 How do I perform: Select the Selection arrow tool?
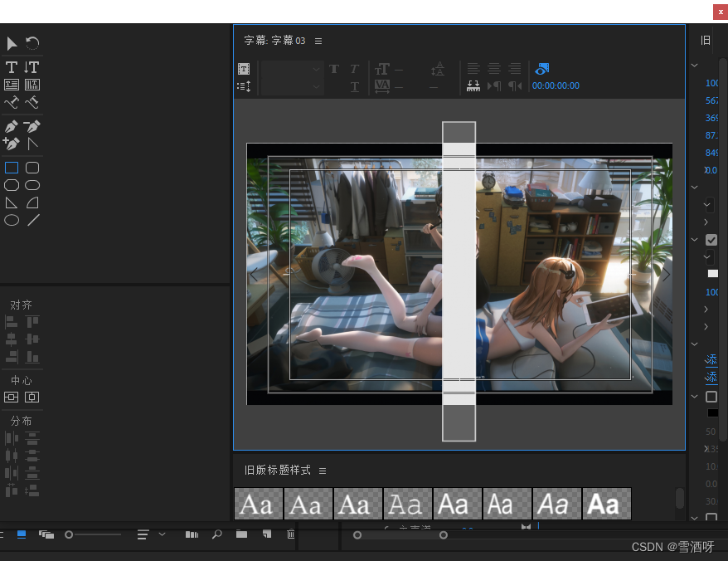12,44
